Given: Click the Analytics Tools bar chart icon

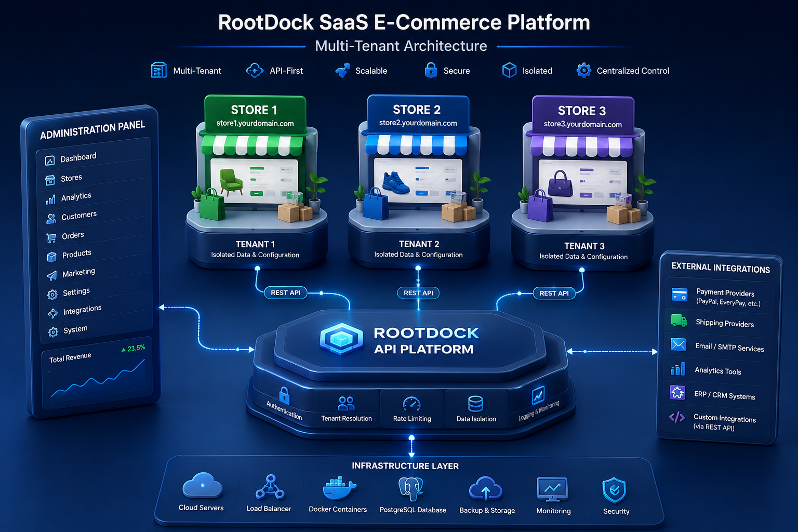Looking at the screenshot, I should [678, 369].
